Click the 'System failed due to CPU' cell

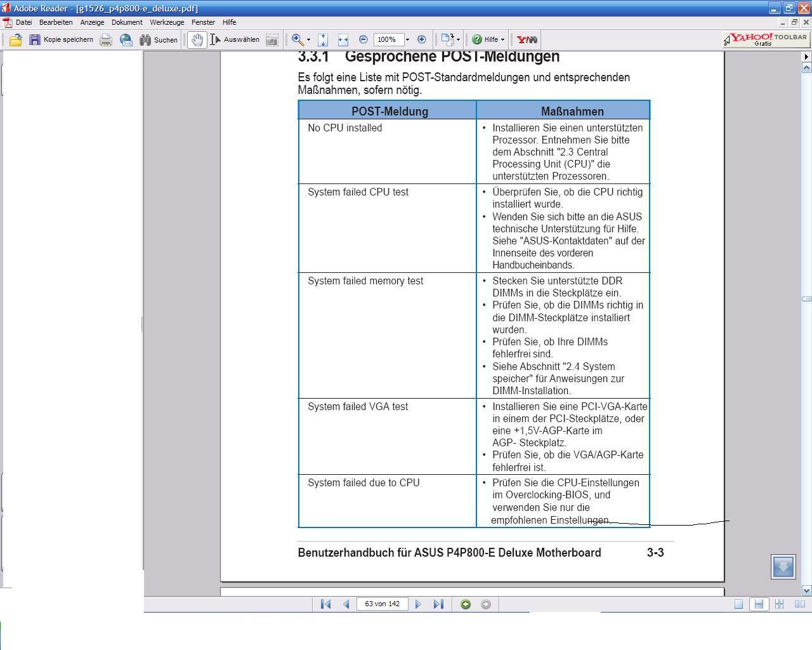point(387,501)
